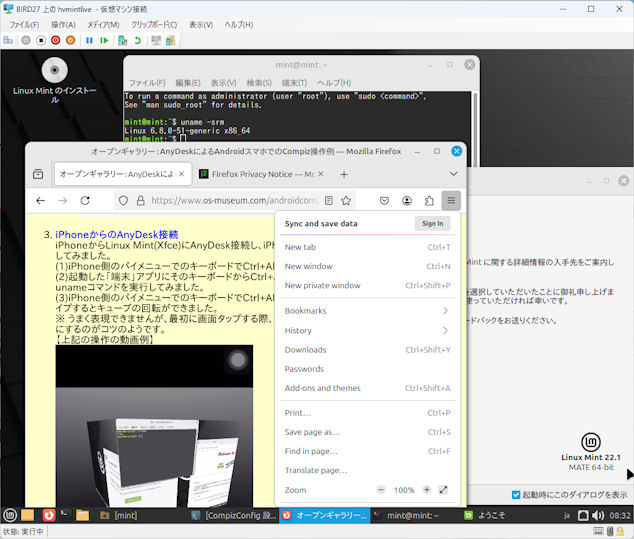Reload the page in Firefox
The image size is (634, 539).
pyautogui.click(x=85, y=200)
